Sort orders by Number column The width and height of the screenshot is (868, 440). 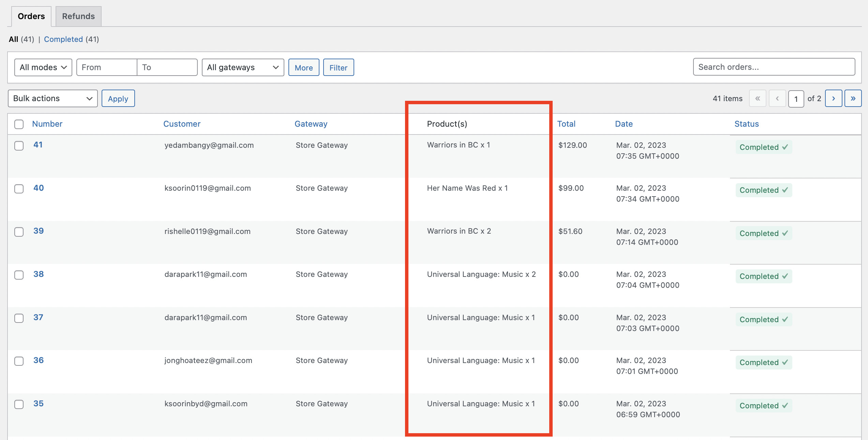(47, 124)
